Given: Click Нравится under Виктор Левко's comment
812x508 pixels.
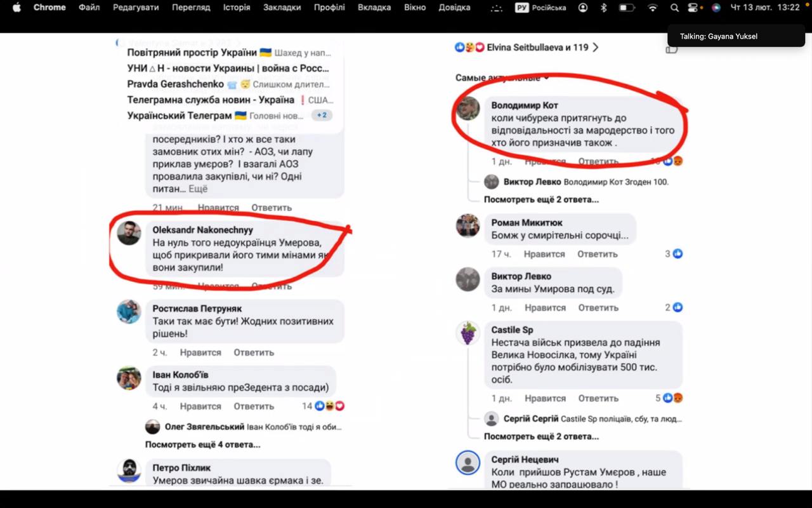Looking at the screenshot, I should (545, 307).
